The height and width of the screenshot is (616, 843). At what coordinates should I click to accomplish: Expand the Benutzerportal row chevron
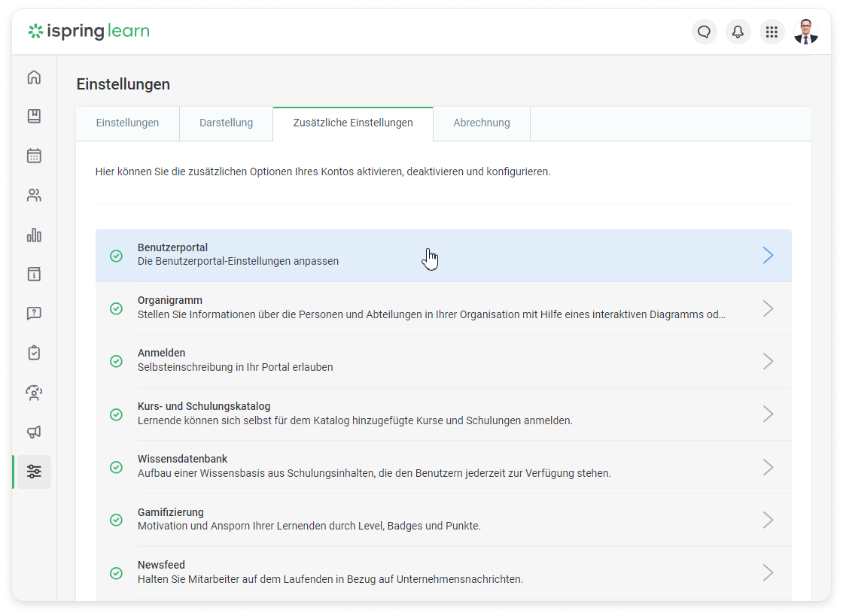(768, 256)
